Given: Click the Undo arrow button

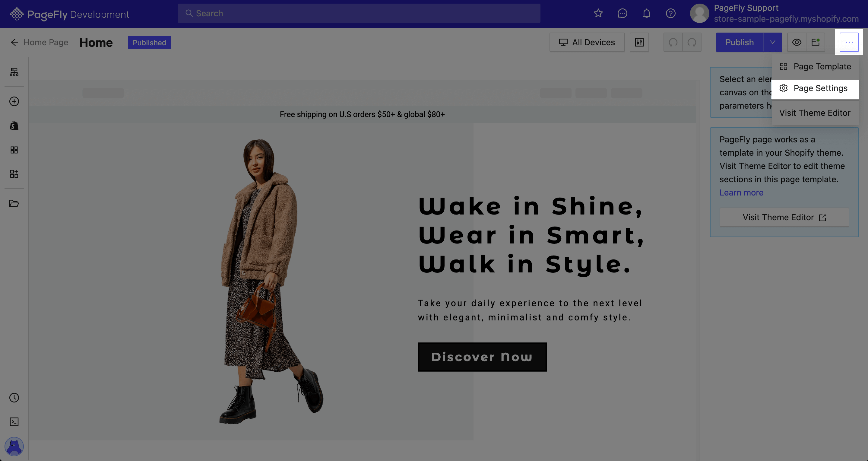Looking at the screenshot, I should [x=673, y=43].
